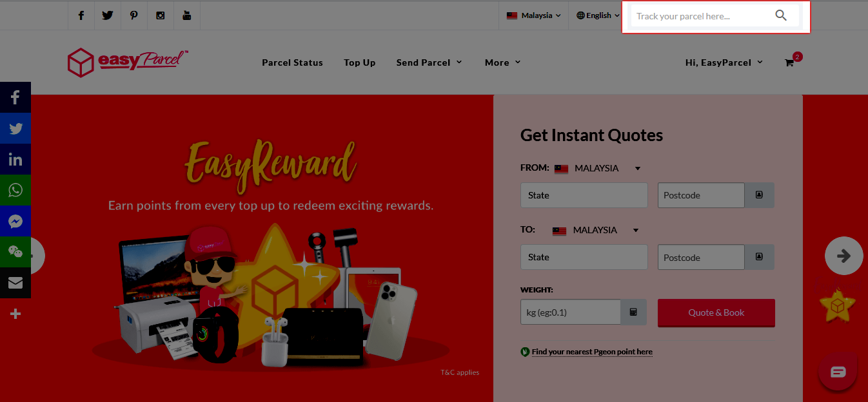The height and width of the screenshot is (402, 868).
Task: Share the page via WhatsApp sidebar icon
Action: coord(15,190)
